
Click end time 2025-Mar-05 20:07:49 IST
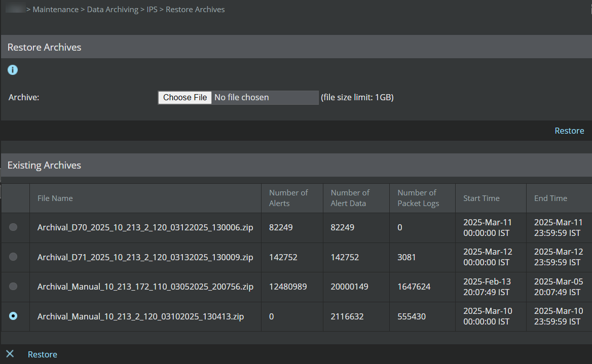(x=559, y=287)
